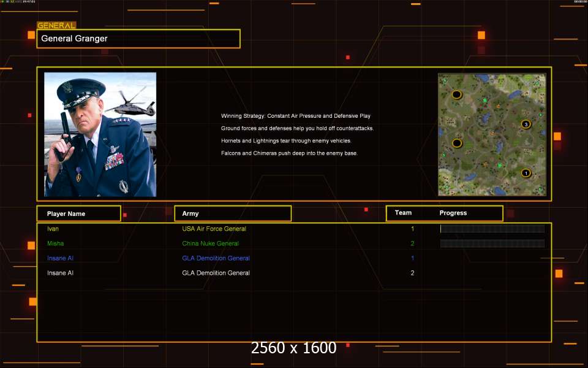Select the white Insane AI player entry

point(60,273)
